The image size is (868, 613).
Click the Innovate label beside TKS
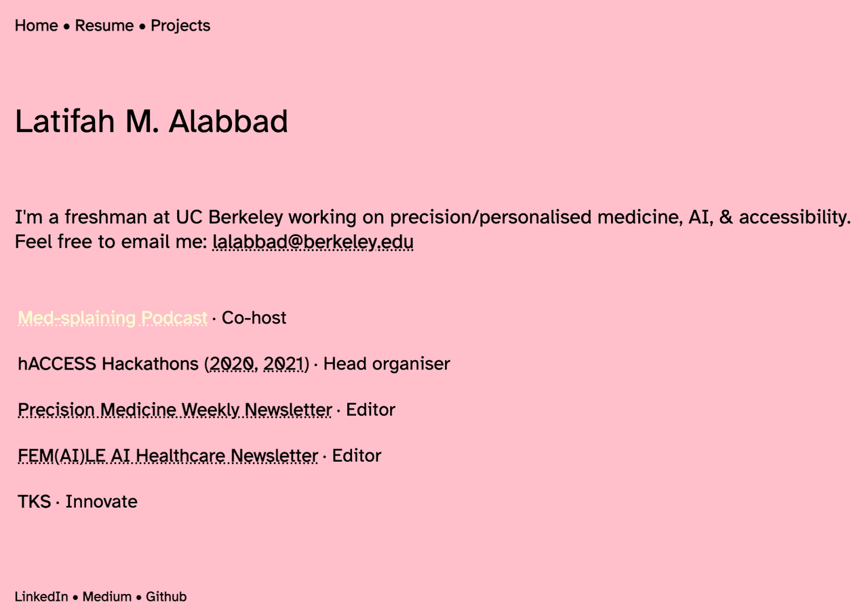click(x=102, y=502)
